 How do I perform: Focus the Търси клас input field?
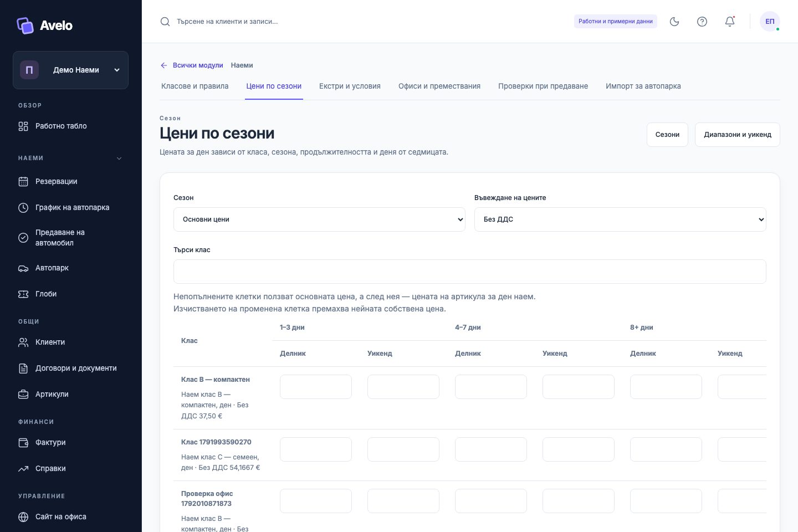tap(470, 272)
